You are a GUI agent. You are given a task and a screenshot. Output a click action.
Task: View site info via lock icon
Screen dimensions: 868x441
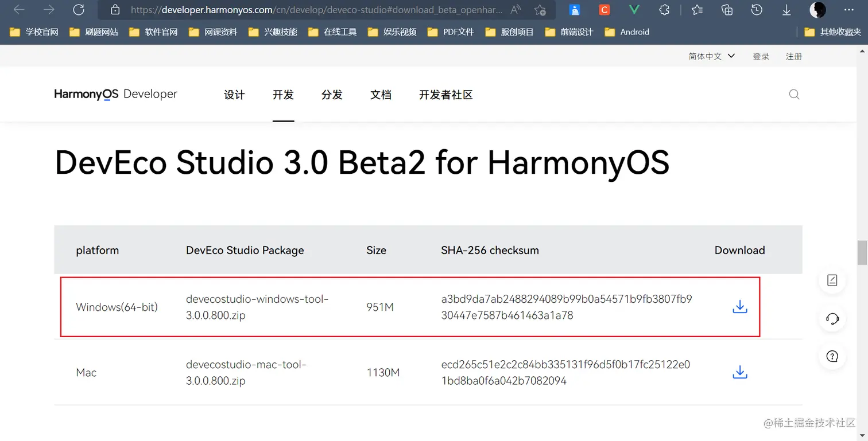click(115, 10)
